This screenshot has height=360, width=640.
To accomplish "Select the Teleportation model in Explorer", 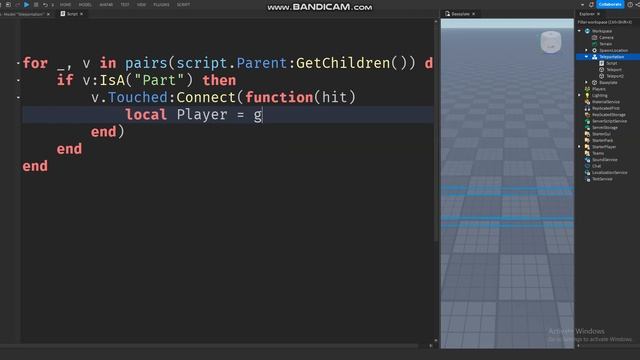I will pos(611,57).
